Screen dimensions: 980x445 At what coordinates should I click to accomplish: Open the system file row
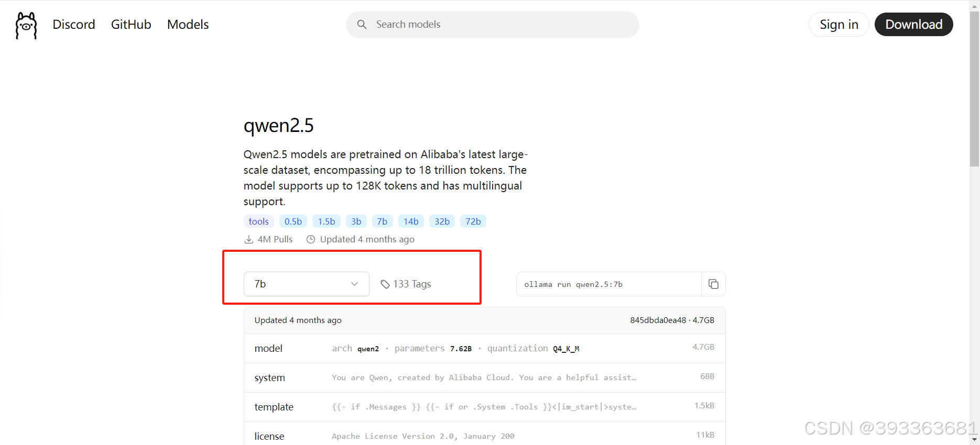coord(485,377)
